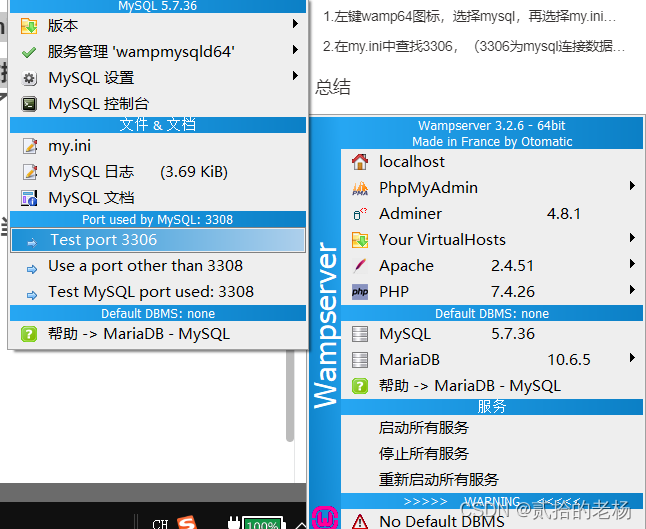This screenshot has height=529, width=646.
Task: Expand the PHP 7.4.26 submenu arrow
Action: pos(632,290)
